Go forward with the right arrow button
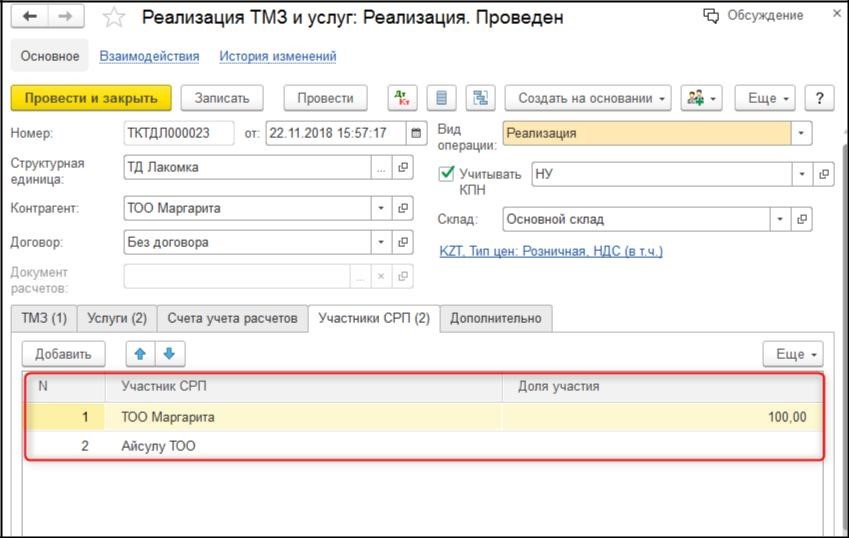The image size is (849, 538). [66, 17]
